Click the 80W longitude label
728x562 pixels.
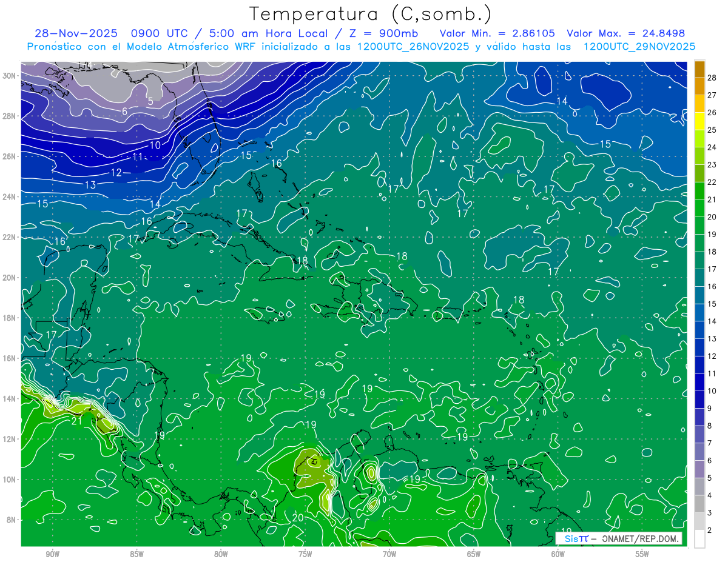pos(221,554)
